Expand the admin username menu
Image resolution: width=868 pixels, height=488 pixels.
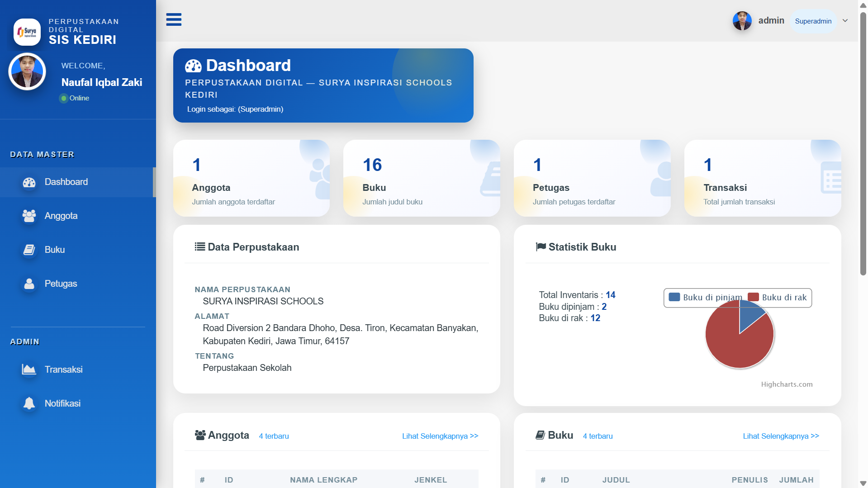point(771,20)
